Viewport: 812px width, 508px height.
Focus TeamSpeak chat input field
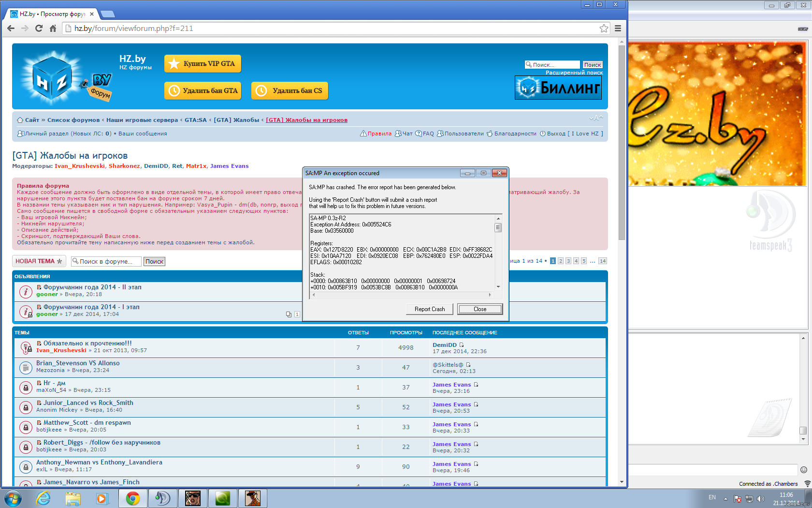pyautogui.click(x=713, y=470)
